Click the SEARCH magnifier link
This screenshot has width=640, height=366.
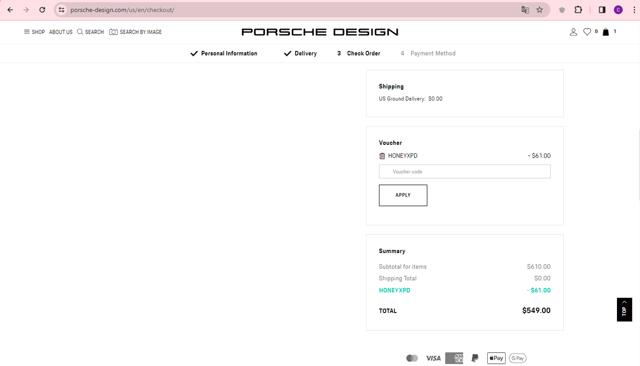(x=91, y=32)
